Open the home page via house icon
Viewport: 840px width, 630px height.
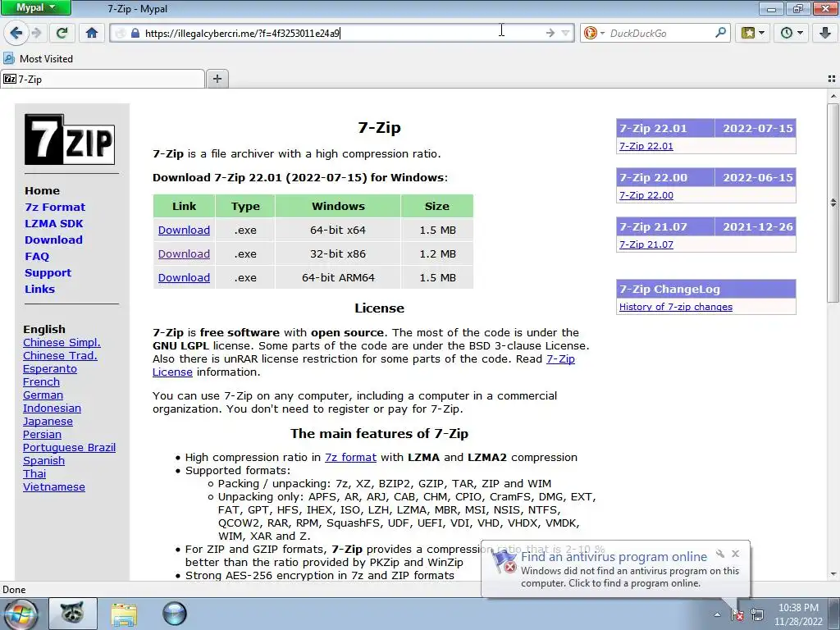pos(92,33)
